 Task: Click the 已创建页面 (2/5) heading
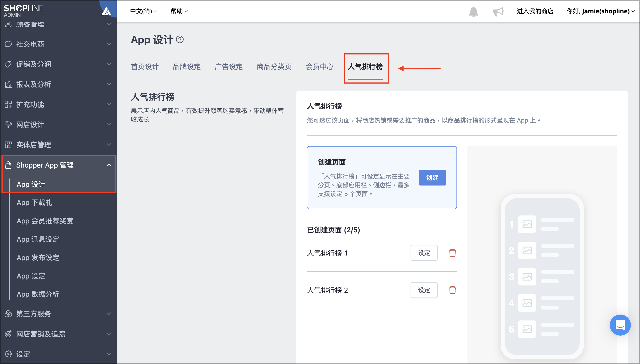click(x=333, y=230)
